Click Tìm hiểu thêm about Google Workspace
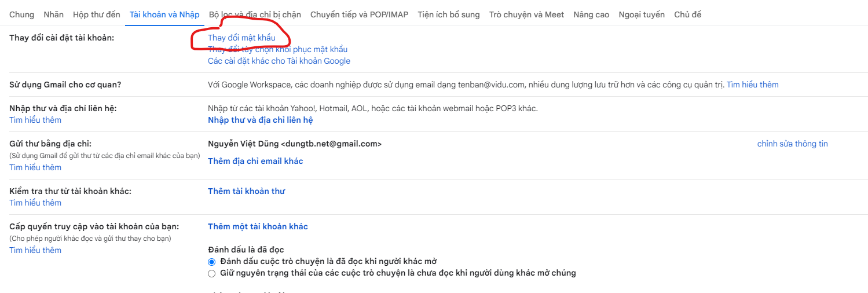Viewport: 868px width, 293px height. pyautogui.click(x=752, y=85)
